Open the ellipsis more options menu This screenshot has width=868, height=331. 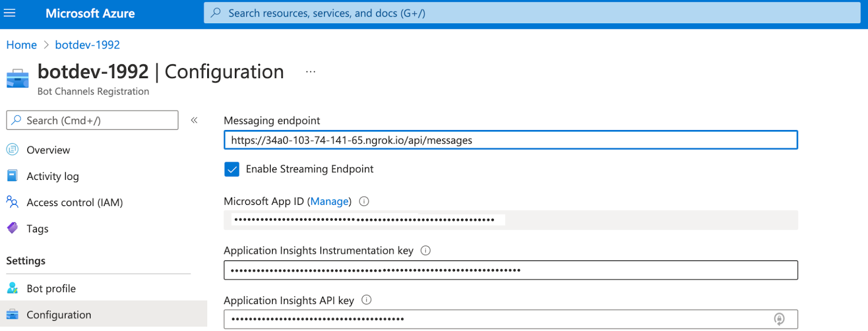(x=310, y=72)
